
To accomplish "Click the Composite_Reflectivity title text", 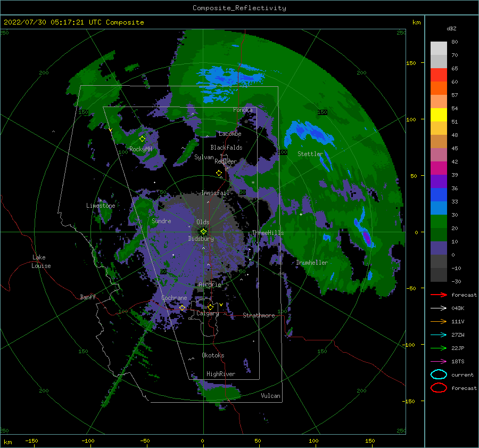I will tap(239, 8).
